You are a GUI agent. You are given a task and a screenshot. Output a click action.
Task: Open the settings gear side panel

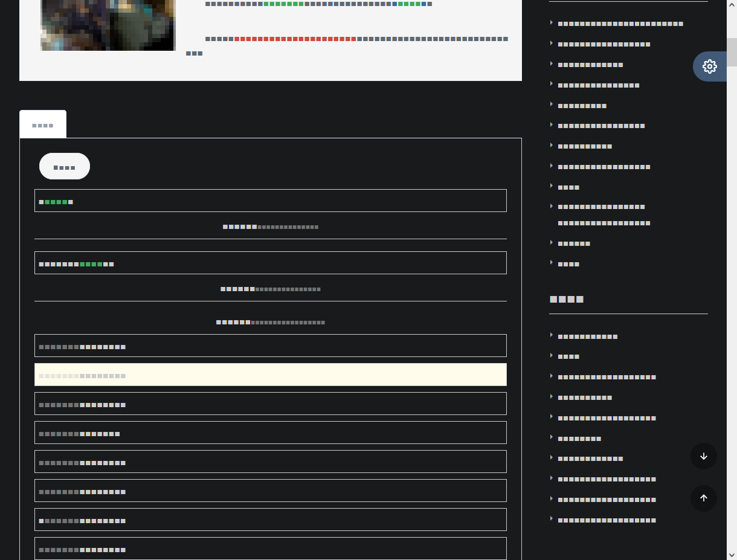709,66
